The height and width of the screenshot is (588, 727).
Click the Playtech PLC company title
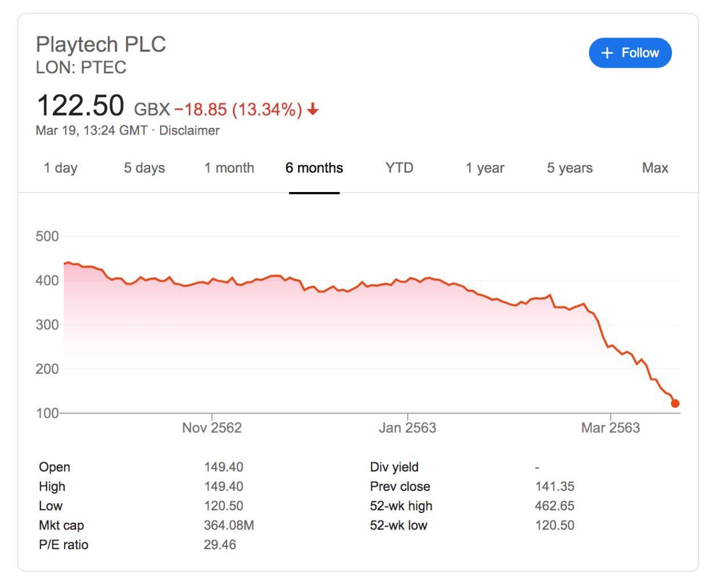coord(101,44)
